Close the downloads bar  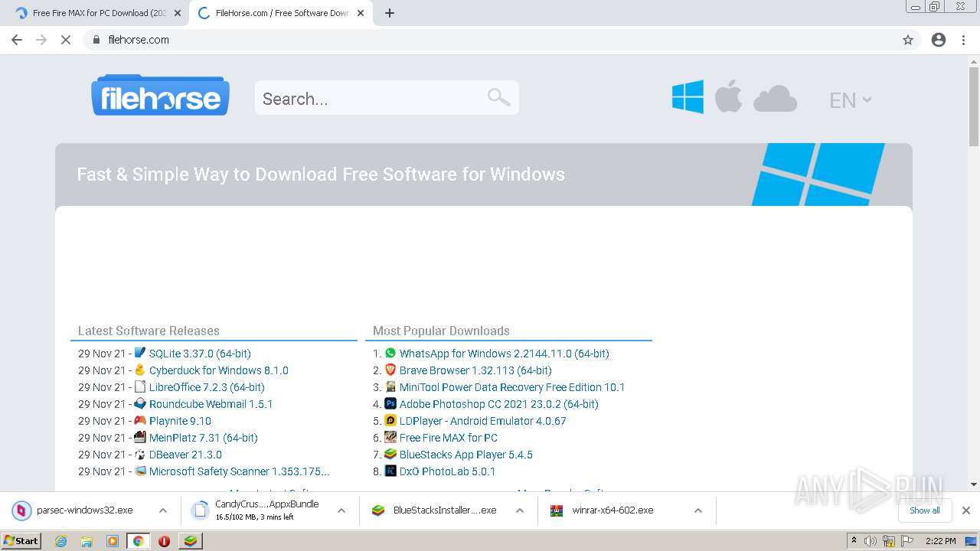pyautogui.click(x=966, y=510)
